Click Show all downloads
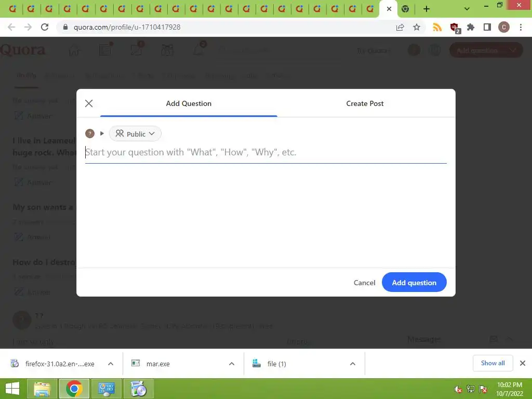The height and width of the screenshot is (399, 532). pos(493,363)
